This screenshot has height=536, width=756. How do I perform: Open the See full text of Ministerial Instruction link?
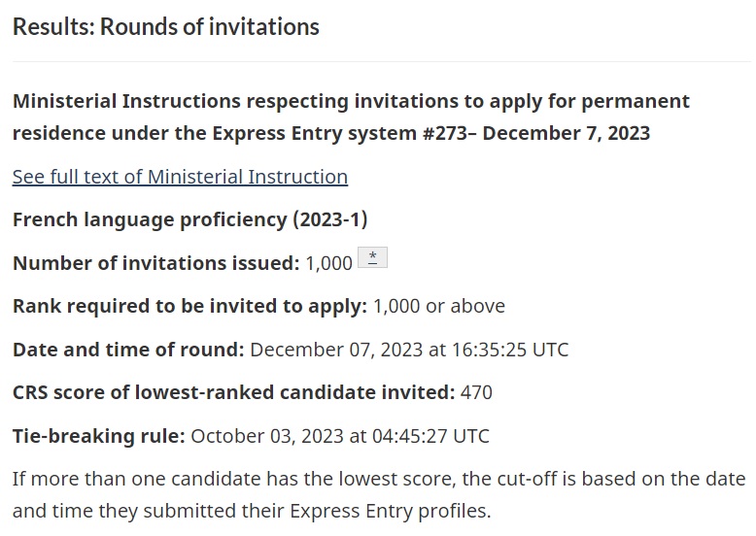coord(180,177)
